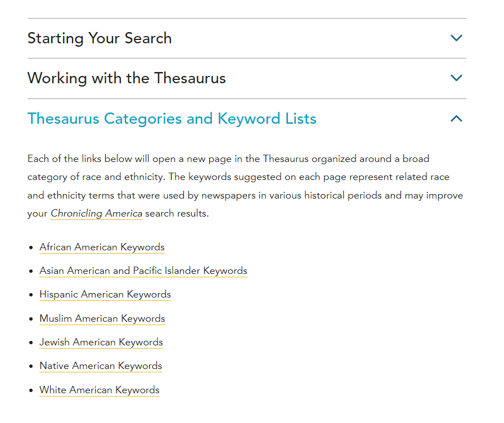Open Hispanic American Keywords link
Image resolution: width=504 pixels, height=423 pixels.
105,294
